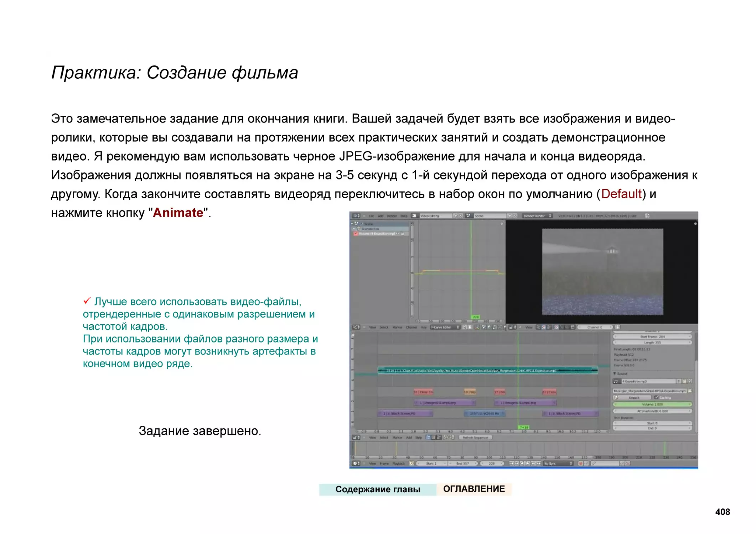Play animation forward in Timeline header

[x=528, y=464]
